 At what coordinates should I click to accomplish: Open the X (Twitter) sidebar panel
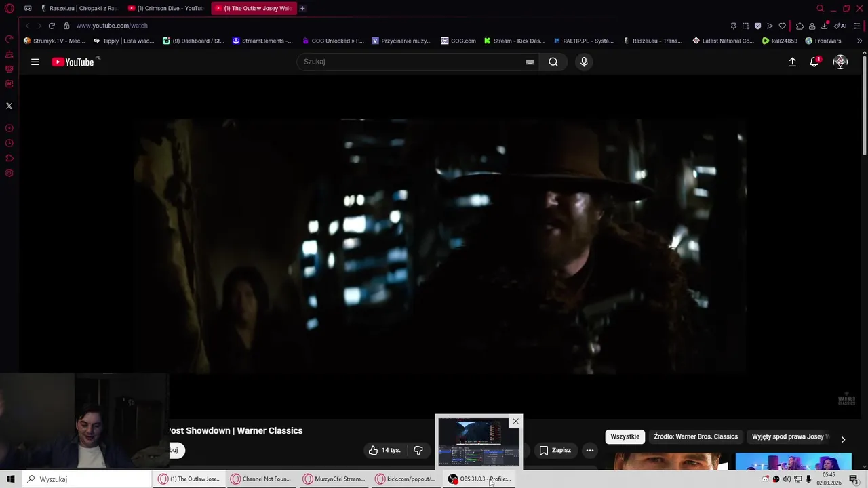click(9, 106)
